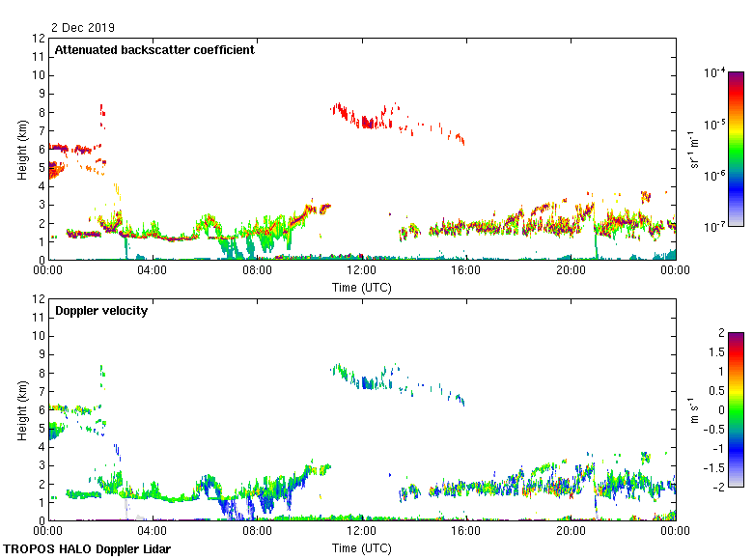753x560 pixels.
Task: Click the 08:00 tick on the top plot time axis
Action: pos(257,271)
